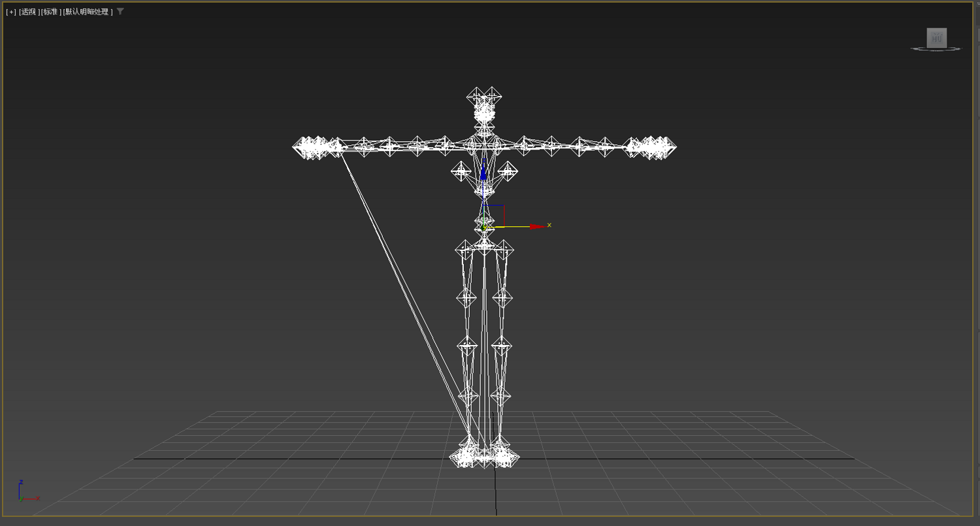Click the viewport filter funnel icon
This screenshot has width=980, height=526.
tap(120, 11)
